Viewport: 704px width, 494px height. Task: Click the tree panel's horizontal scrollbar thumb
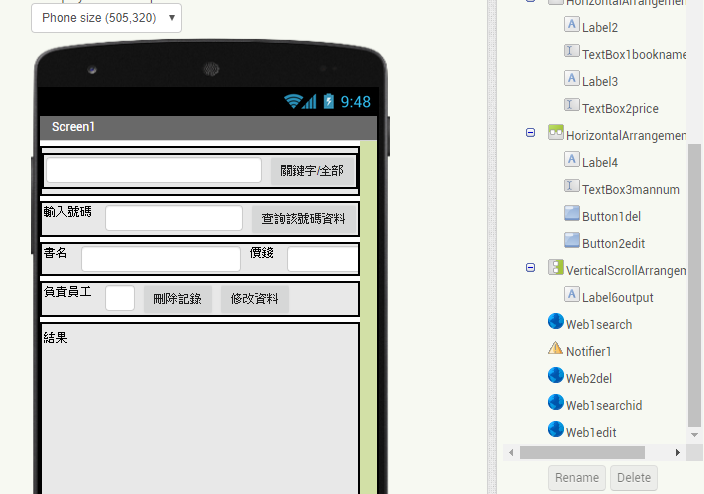(x=582, y=453)
